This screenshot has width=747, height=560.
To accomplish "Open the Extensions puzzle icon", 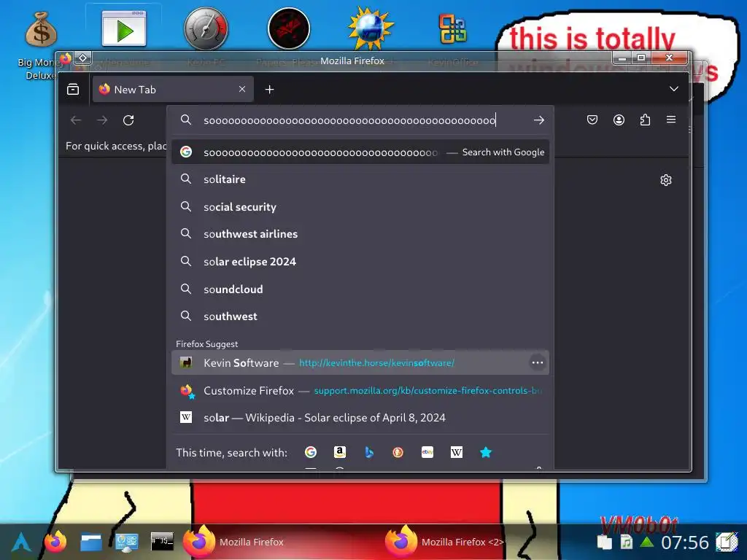I will (x=645, y=120).
